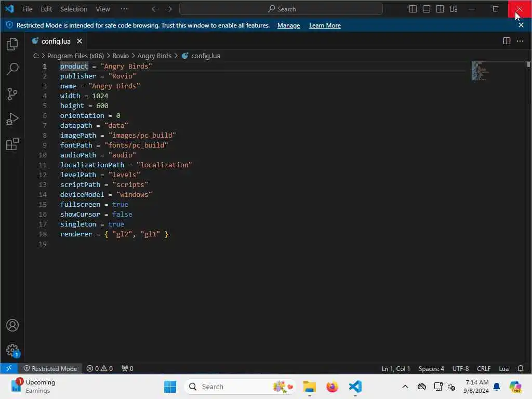Open the Manage gear icon
The width and height of the screenshot is (532, 399).
pyautogui.click(x=12, y=350)
